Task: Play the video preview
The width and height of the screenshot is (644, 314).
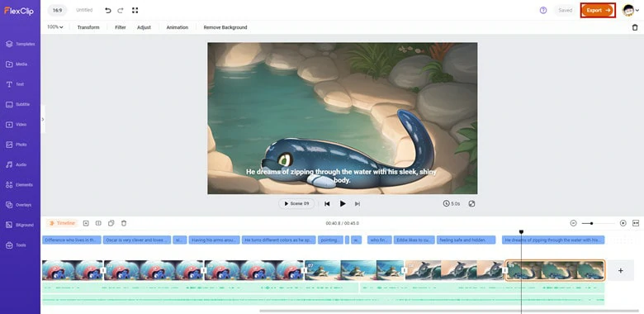Action: click(x=343, y=203)
